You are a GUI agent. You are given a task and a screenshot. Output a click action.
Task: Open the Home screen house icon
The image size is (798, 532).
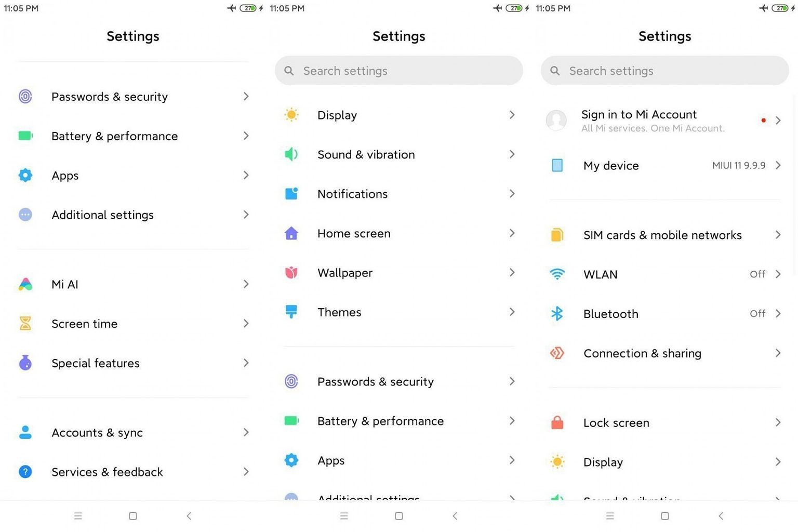point(291,233)
